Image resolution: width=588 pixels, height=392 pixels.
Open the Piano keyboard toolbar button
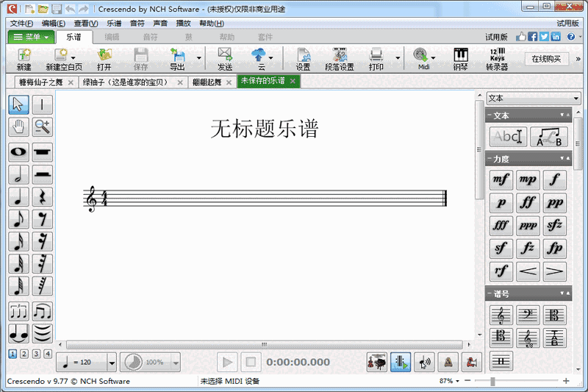[x=461, y=59]
